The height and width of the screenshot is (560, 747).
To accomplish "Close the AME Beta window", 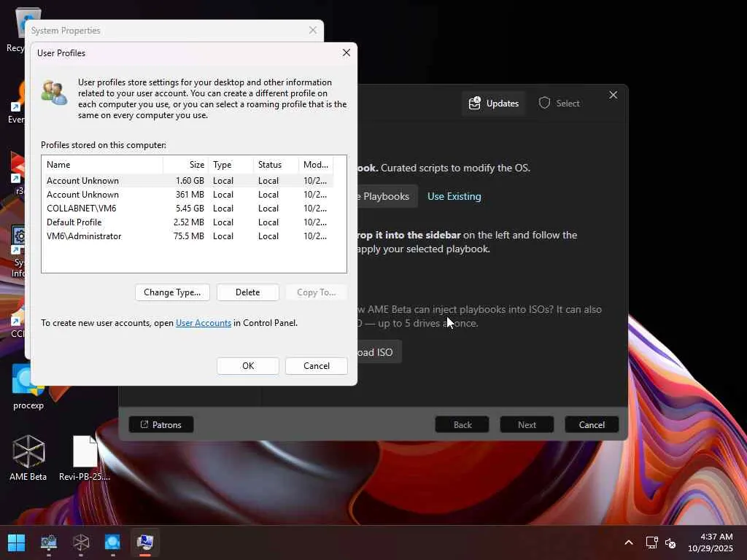I will coord(613,96).
